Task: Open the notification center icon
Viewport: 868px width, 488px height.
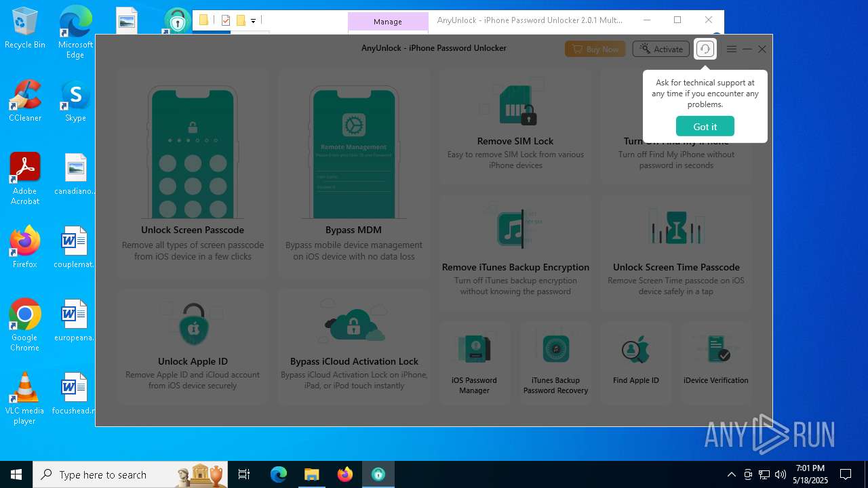Action: (846, 474)
